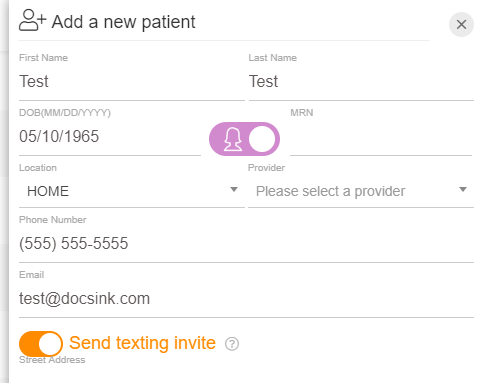Click the Street Address field label

pos(52,360)
